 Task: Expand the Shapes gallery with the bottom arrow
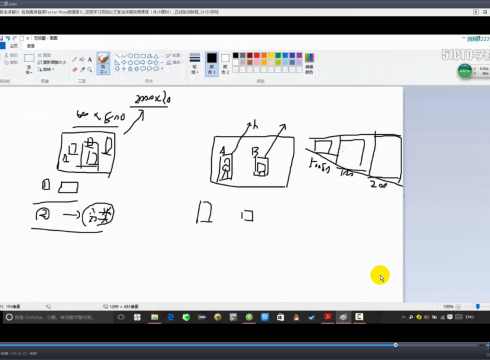[x=162, y=69]
